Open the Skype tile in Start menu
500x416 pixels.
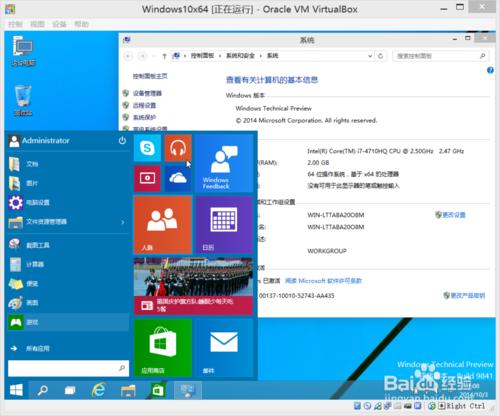coord(147,148)
